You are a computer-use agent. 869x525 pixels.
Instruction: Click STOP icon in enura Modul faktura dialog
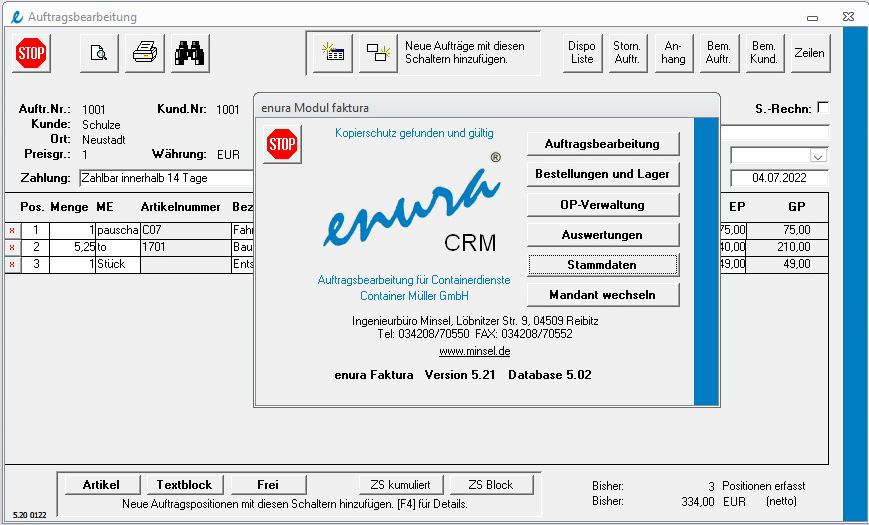coord(282,144)
